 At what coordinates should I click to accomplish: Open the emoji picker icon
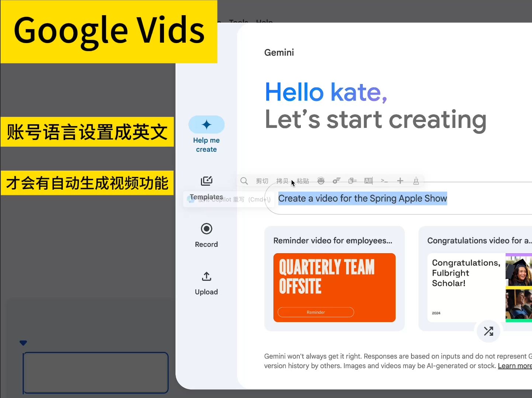(x=321, y=181)
